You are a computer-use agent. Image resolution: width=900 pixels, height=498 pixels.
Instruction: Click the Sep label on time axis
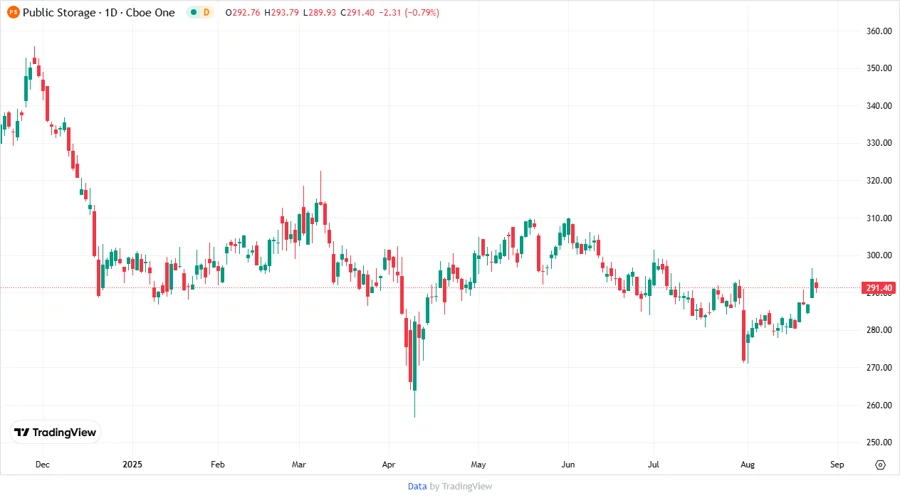pyautogui.click(x=837, y=464)
